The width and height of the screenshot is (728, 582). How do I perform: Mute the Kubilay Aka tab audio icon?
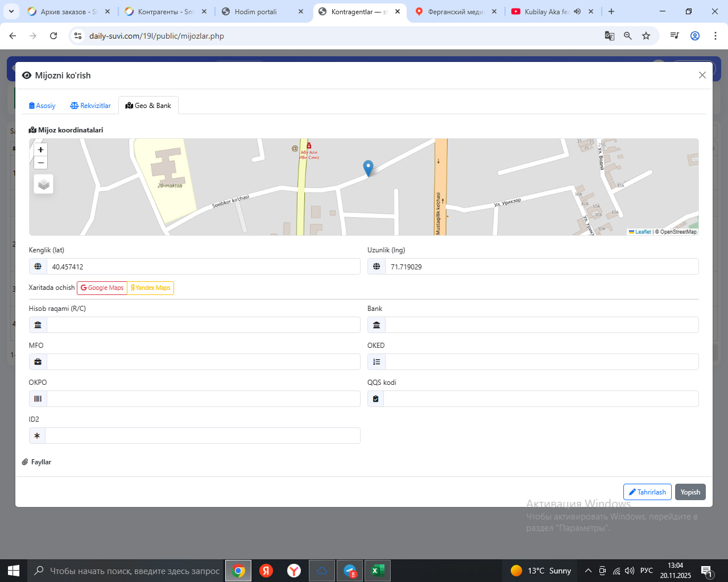point(577,11)
